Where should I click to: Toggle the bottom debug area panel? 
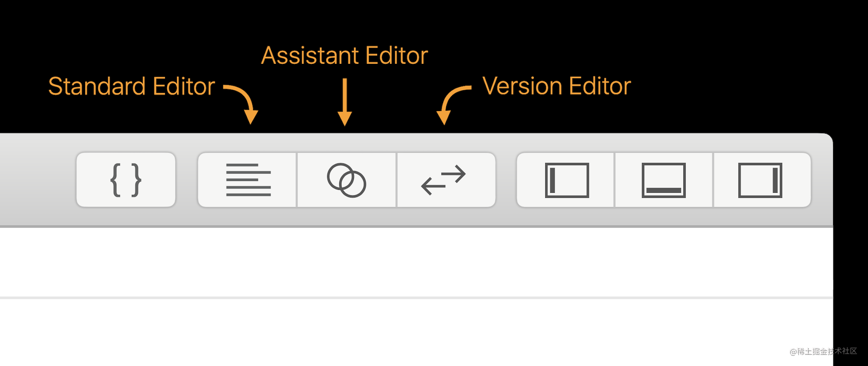[x=664, y=180]
